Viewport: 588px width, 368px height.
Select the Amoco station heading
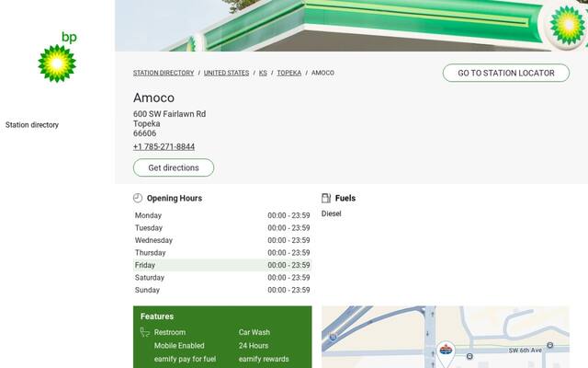pos(153,98)
